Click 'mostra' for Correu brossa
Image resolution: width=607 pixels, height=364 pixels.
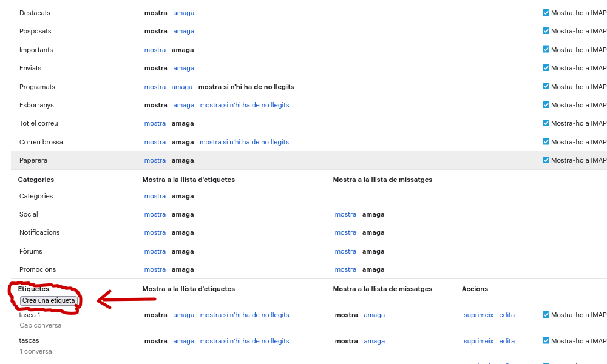[x=155, y=142]
